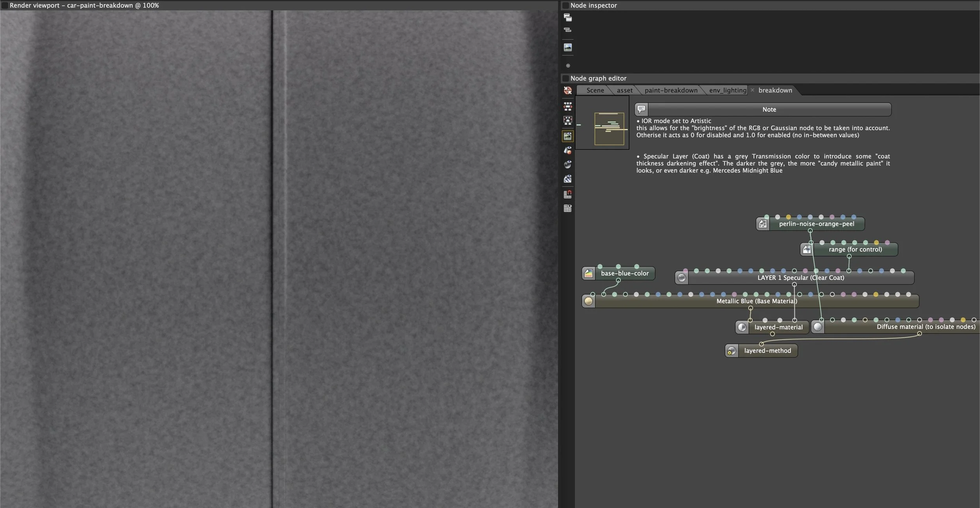Viewport: 980px width, 508px height.
Task: Expand all nodes in Node inspector
Action: click(x=568, y=17)
